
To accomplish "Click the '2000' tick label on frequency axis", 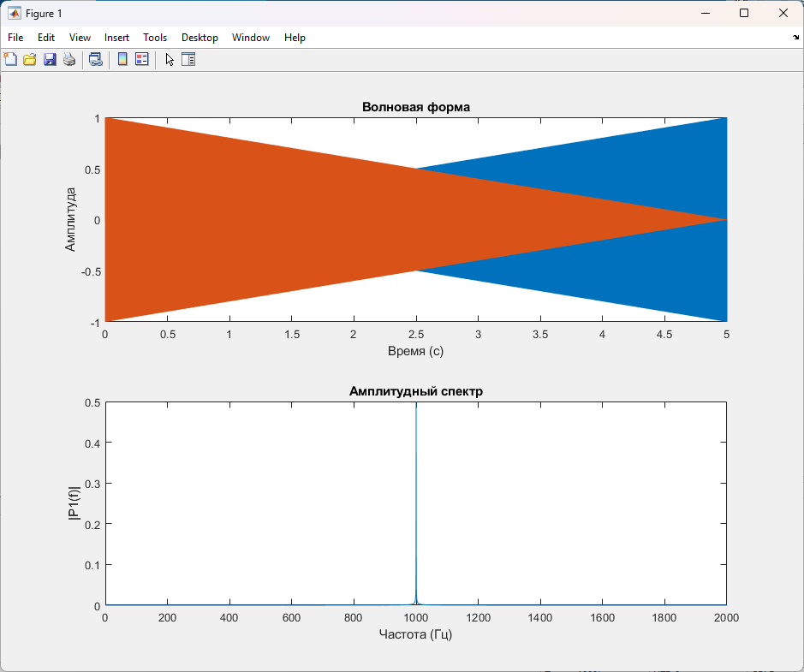I will click(x=727, y=618).
